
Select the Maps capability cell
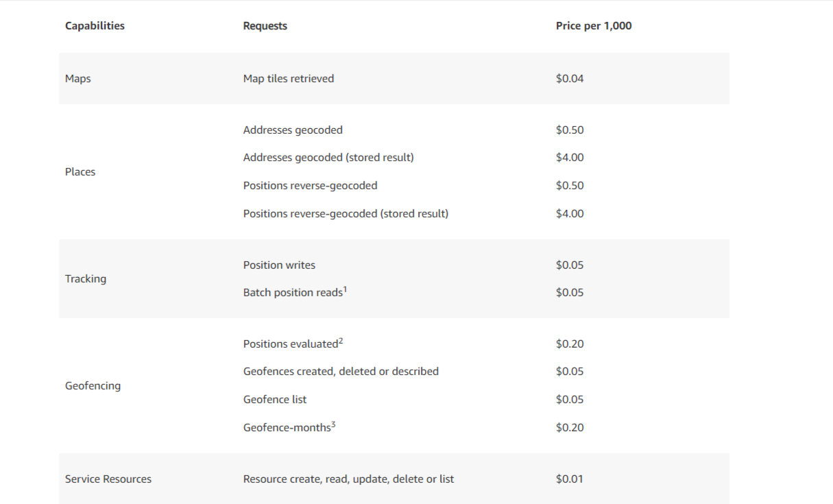tap(78, 79)
